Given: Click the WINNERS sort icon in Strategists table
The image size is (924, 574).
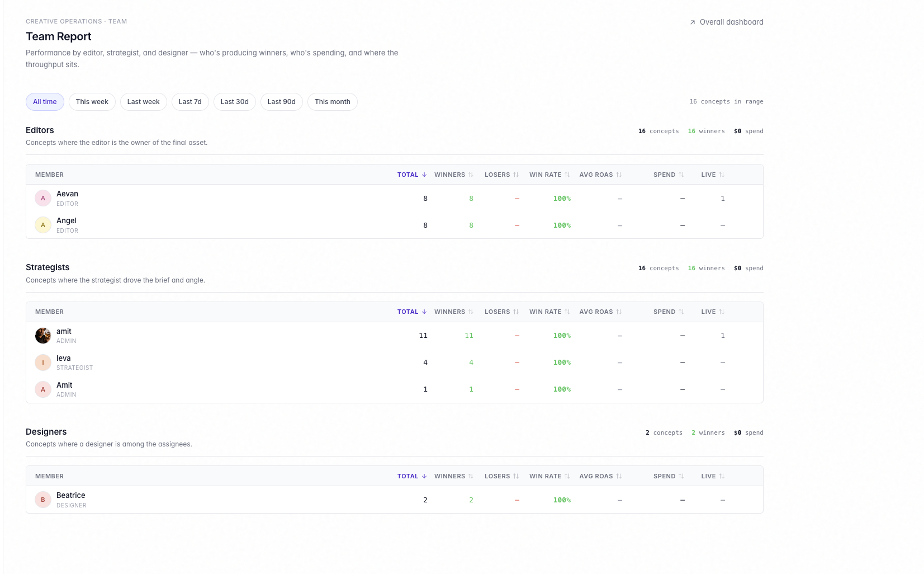Looking at the screenshot, I should (x=470, y=312).
